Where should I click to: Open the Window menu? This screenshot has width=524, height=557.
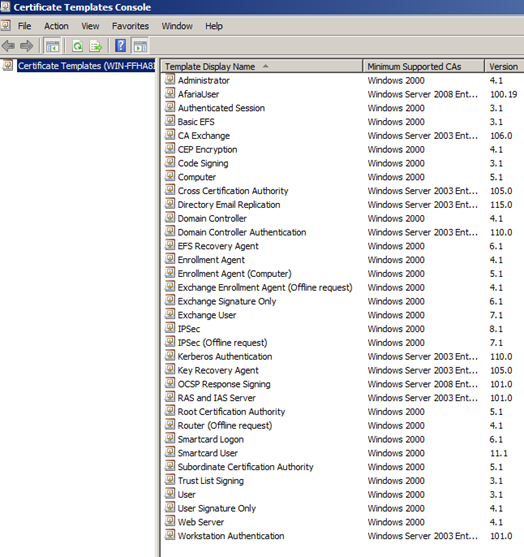point(177,26)
